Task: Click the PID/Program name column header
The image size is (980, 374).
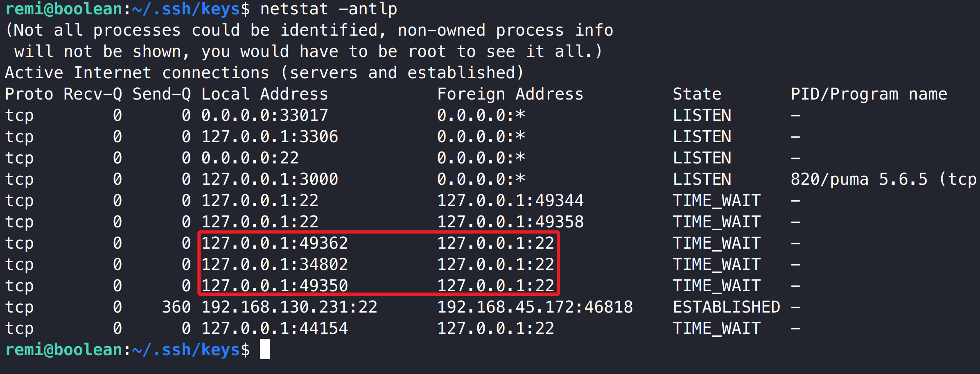Action: (869, 94)
